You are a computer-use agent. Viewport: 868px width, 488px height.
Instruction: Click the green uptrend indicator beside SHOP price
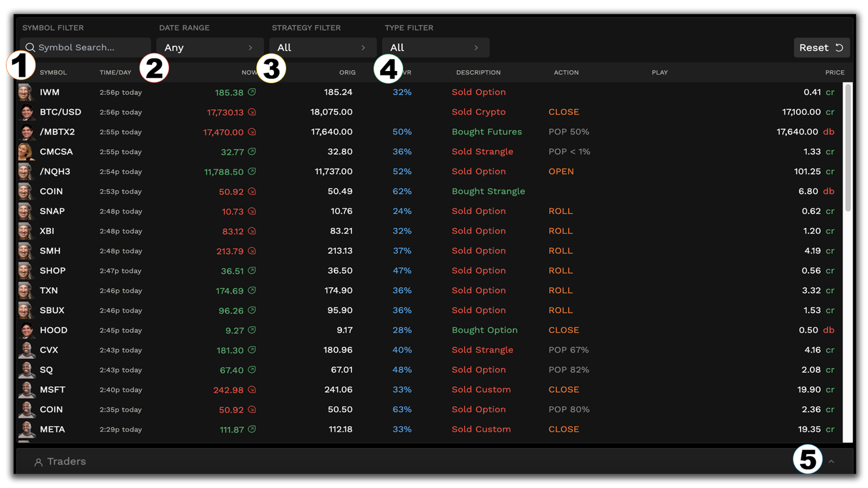point(253,270)
